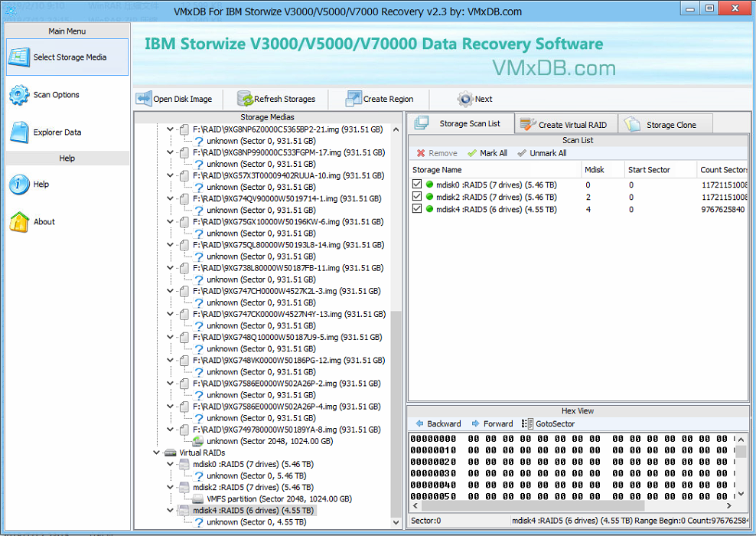Click the red Remove X icon
This screenshot has width=756, height=536.
[x=421, y=153]
